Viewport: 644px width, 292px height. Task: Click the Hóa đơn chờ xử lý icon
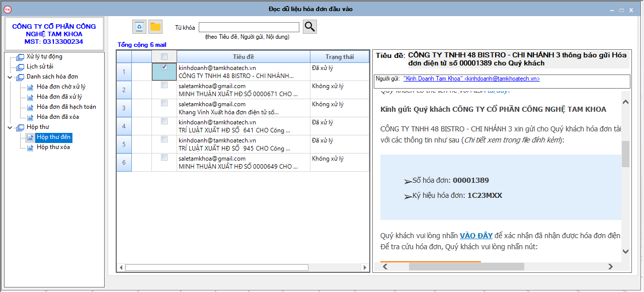click(x=30, y=87)
